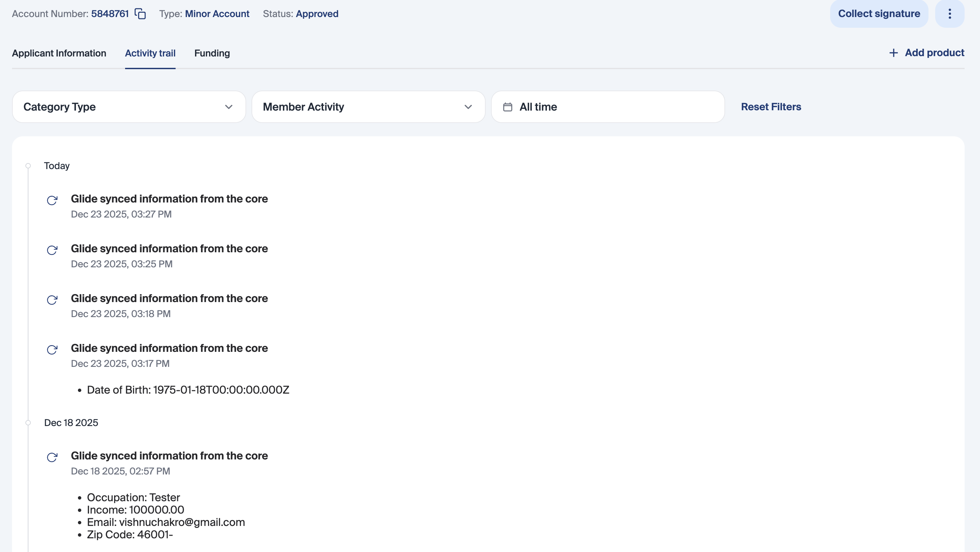Click sync icon for 03:25 PM entry

point(52,250)
